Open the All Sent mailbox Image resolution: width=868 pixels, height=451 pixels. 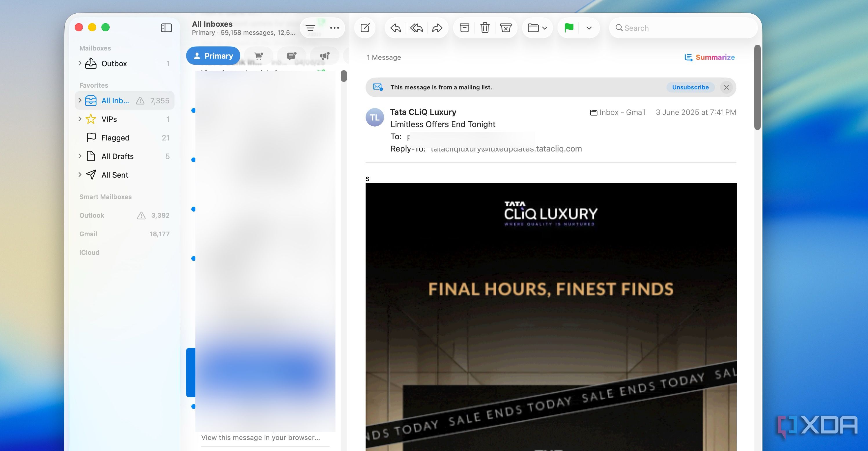point(124,175)
